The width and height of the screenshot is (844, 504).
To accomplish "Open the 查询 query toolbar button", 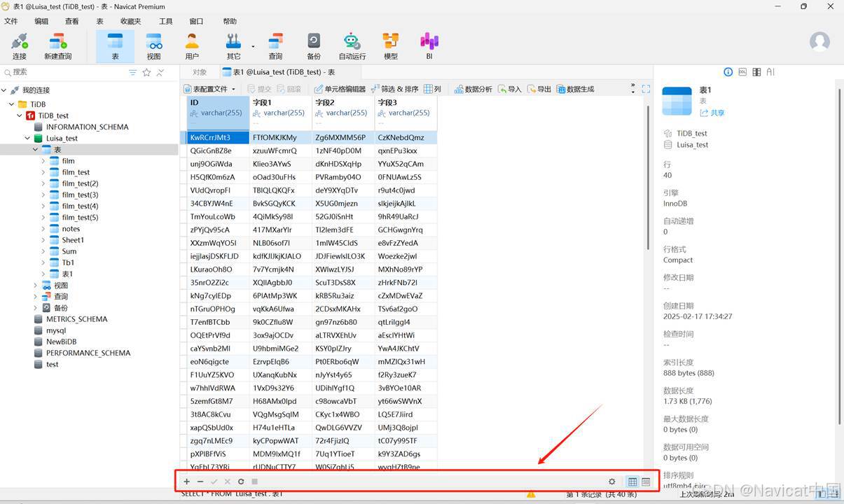I will [275, 46].
